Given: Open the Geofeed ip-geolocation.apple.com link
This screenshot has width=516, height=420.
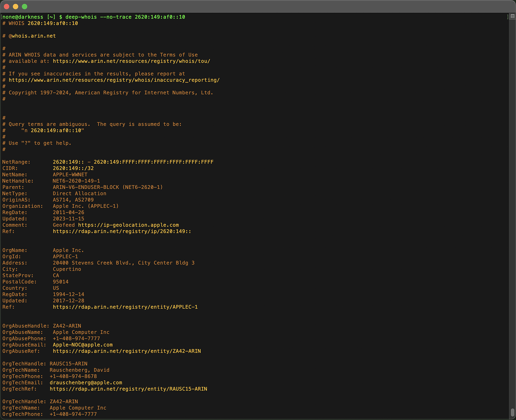Looking at the screenshot, I should click(128, 225).
